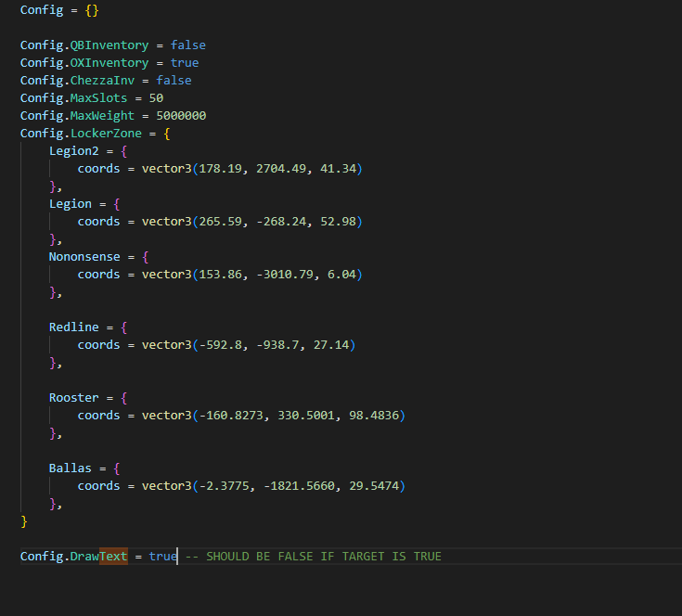Click the Ballas table key
Screen dimensions: 682x616
71,468
